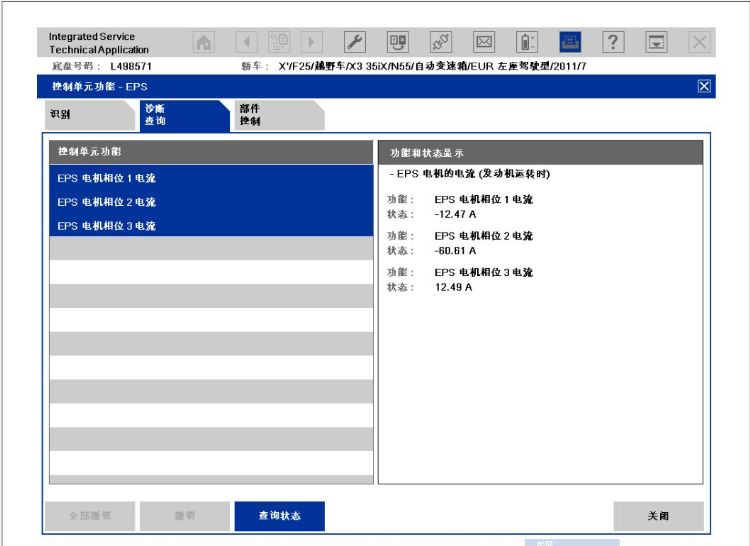Switch to the 识别 tab

click(89, 115)
